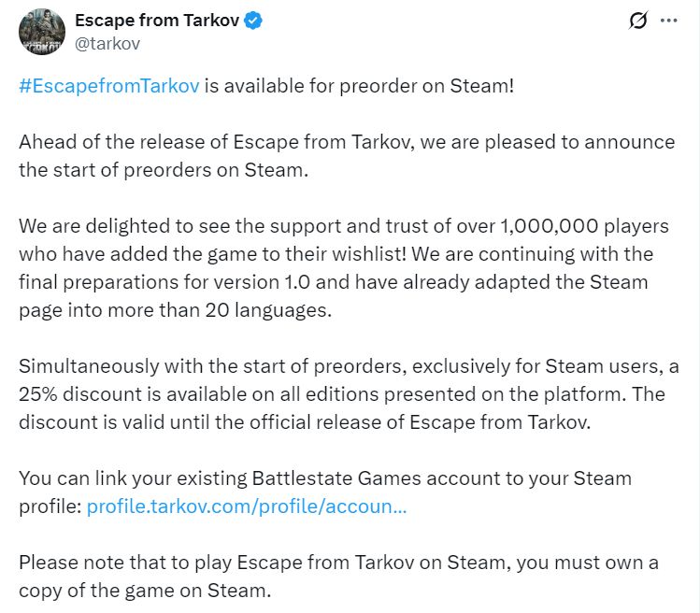Open the profile.tarkov.com account link
This screenshot has height=613, width=700.
click(x=246, y=507)
